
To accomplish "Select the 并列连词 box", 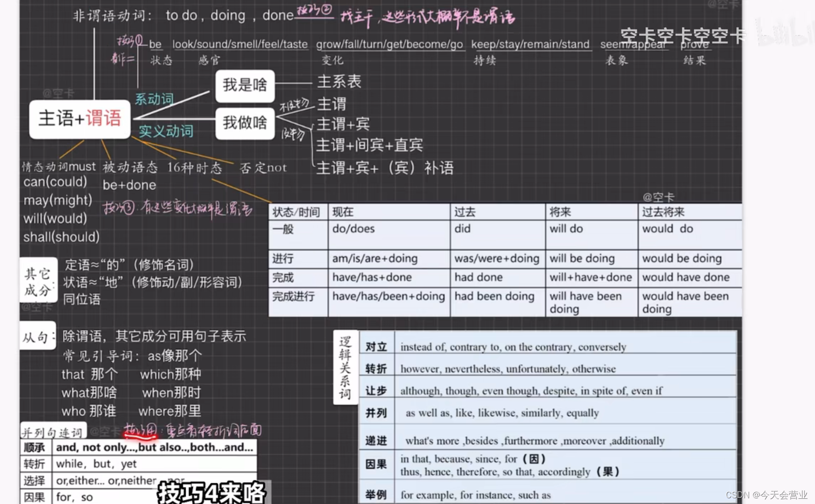I will (x=53, y=432).
